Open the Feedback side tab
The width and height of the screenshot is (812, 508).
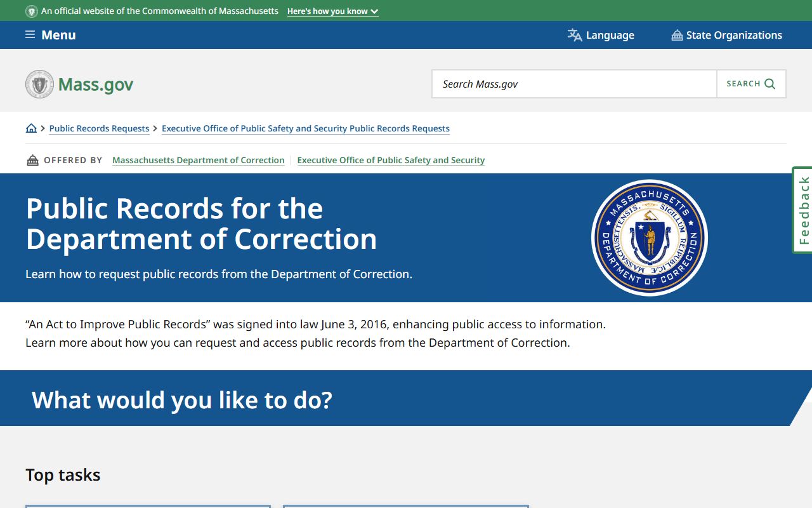(802, 210)
